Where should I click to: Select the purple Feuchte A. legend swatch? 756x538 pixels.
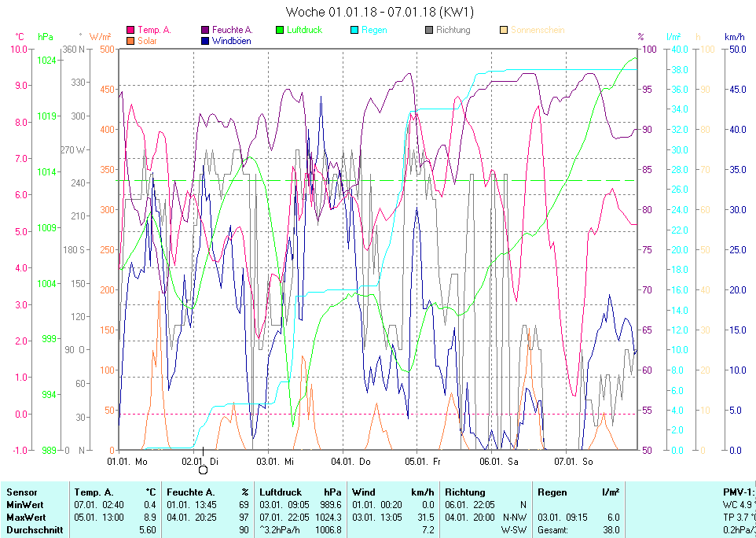click(x=204, y=30)
